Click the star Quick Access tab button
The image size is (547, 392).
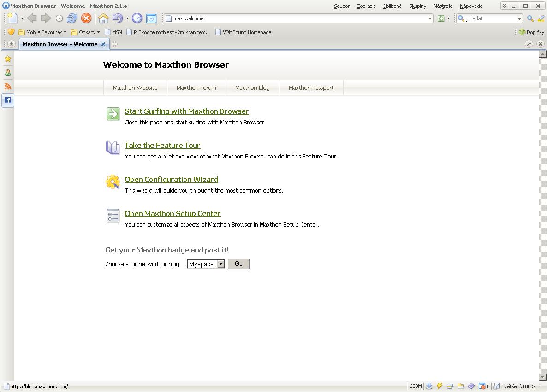click(x=12, y=44)
